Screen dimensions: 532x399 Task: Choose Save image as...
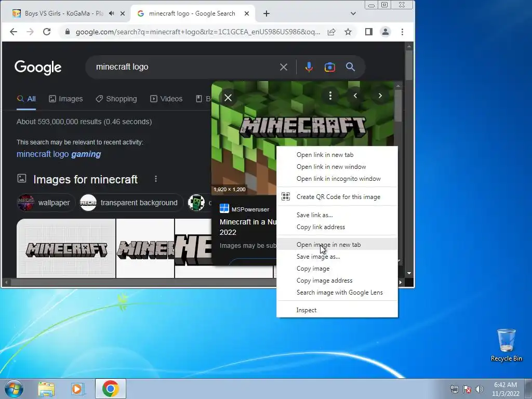pos(337,257)
